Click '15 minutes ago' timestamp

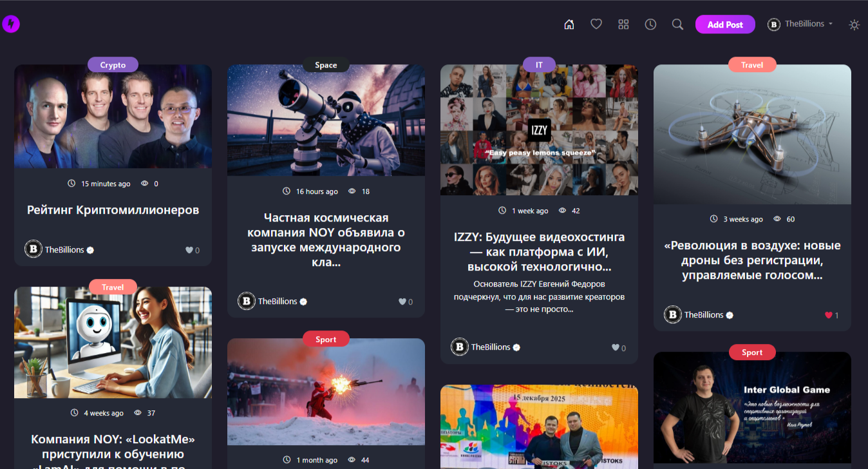[106, 184]
